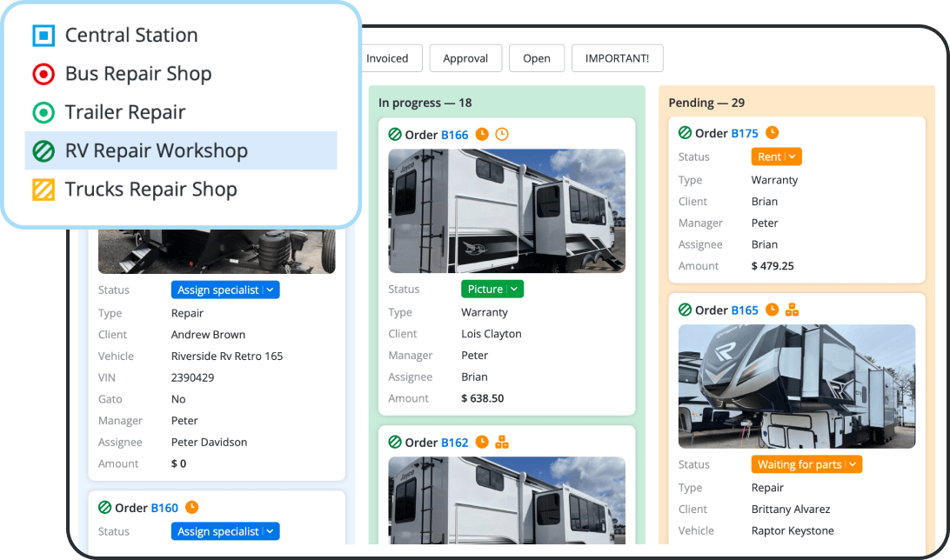The height and width of the screenshot is (560, 950).
Task: Open Order B166 details link
Action: click(453, 135)
